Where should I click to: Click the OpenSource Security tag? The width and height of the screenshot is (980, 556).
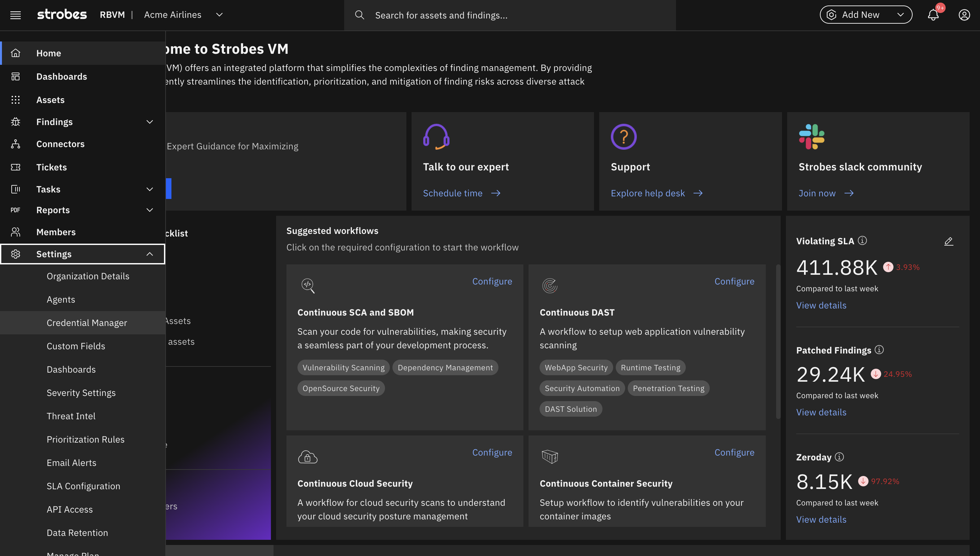pos(341,388)
